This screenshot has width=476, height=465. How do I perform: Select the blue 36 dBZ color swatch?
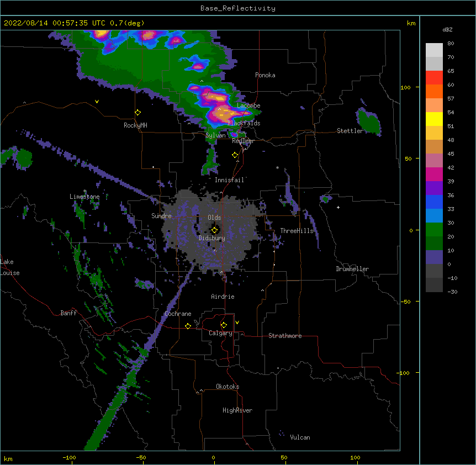[434, 202]
